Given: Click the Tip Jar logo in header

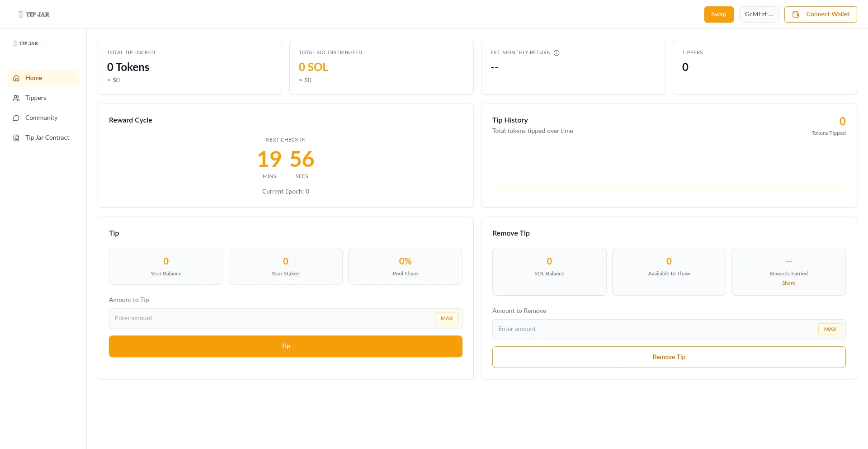Looking at the screenshot, I should point(34,14).
